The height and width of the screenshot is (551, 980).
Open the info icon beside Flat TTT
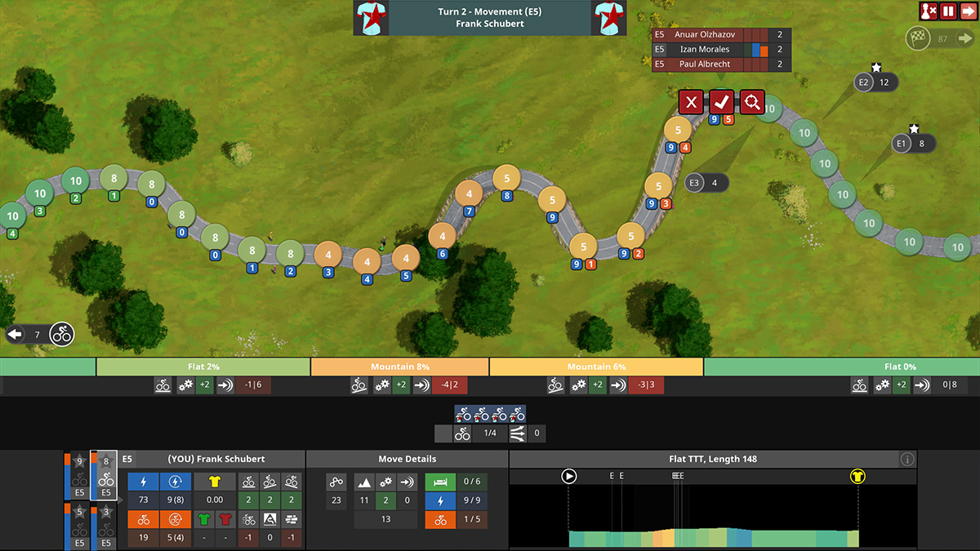[907, 460]
